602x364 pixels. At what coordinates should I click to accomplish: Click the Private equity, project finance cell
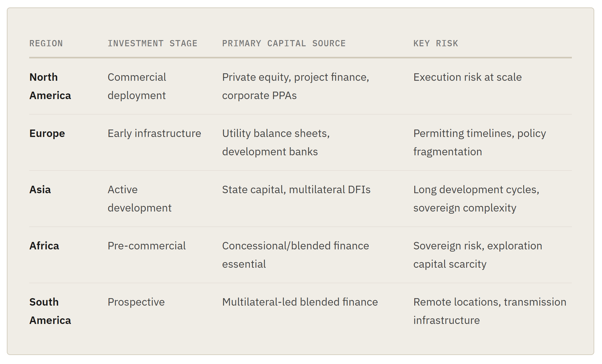point(295,86)
